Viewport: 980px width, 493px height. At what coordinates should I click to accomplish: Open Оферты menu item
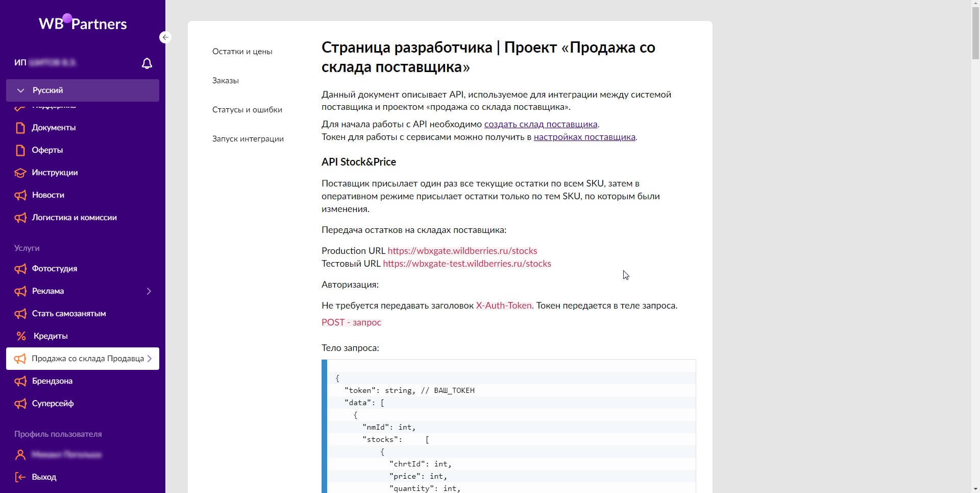pyautogui.click(x=47, y=150)
